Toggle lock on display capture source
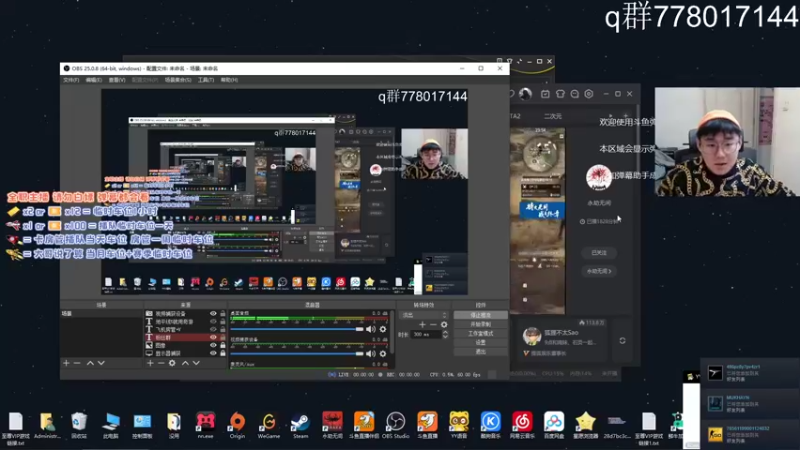The image size is (800, 450). pos(222,353)
